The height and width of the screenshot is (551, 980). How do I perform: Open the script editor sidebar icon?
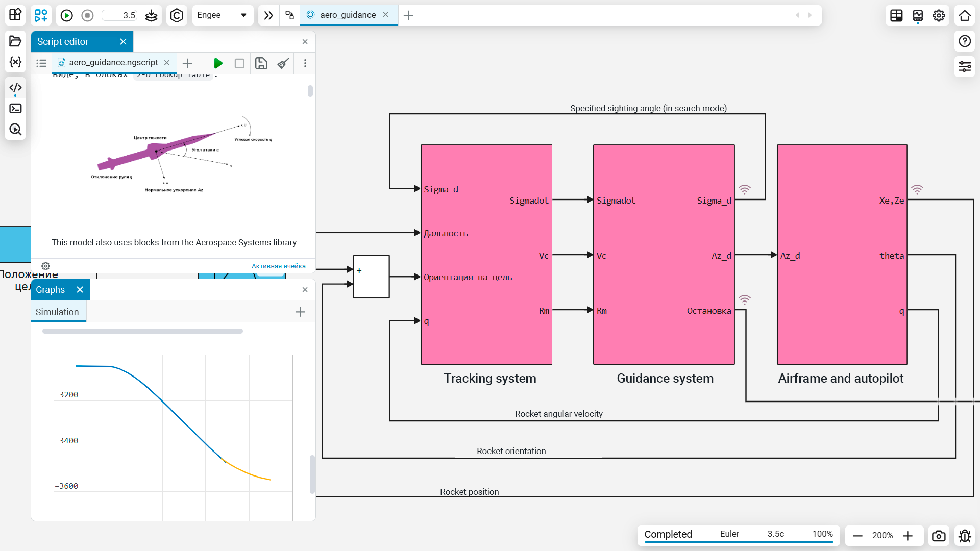pyautogui.click(x=15, y=88)
